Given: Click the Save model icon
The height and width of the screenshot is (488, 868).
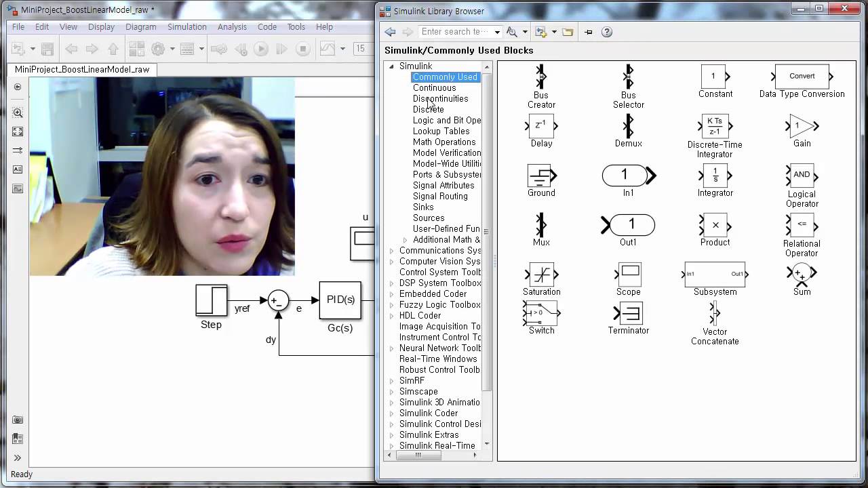Looking at the screenshot, I should click(x=47, y=49).
